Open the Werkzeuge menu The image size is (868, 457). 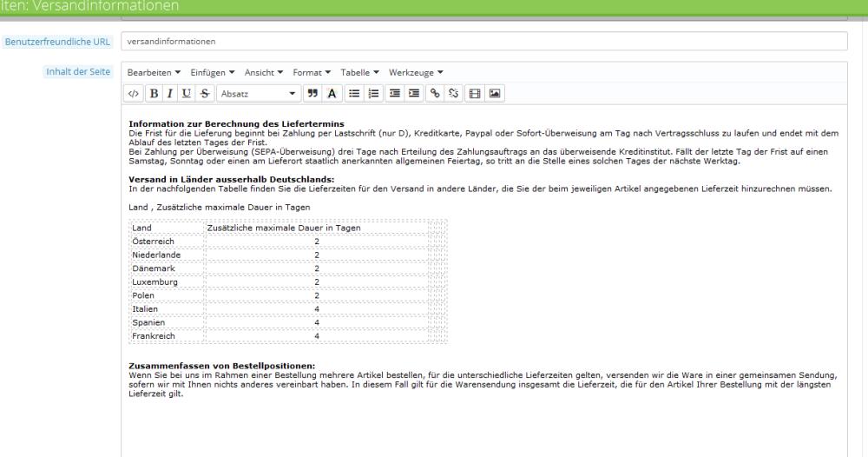tap(416, 73)
